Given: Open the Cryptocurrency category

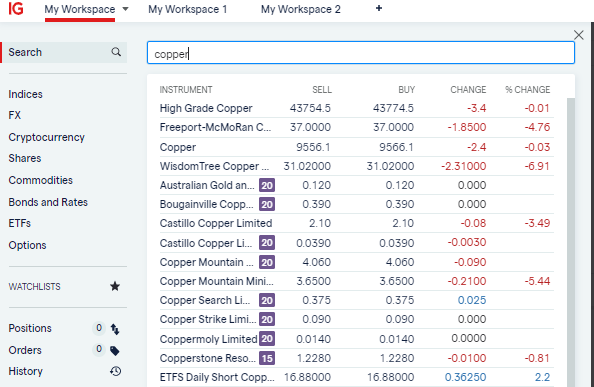Looking at the screenshot, I should (x=47, y=137).
